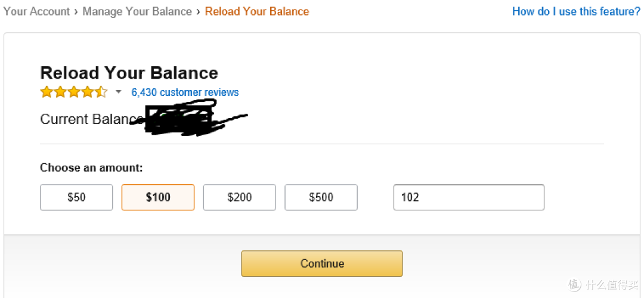
Task: Open How do I use this feature help
Action: pos(576,11)
